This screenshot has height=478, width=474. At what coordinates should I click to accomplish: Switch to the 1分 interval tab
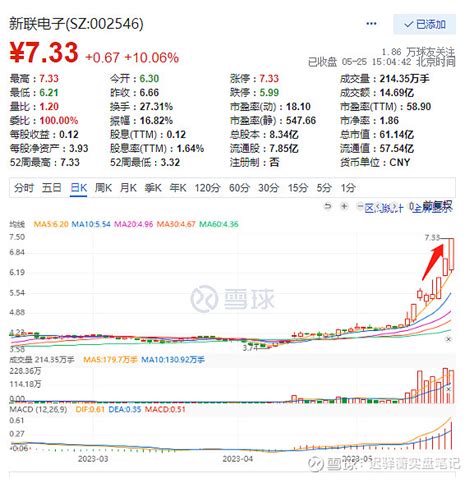tap(348, 188)
